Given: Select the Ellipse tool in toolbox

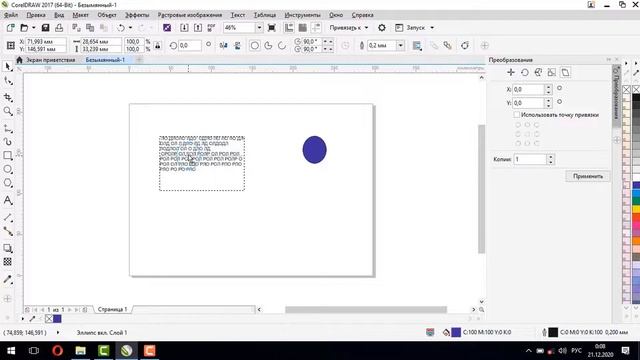Looking at the screenshot, I should (8, 169).
